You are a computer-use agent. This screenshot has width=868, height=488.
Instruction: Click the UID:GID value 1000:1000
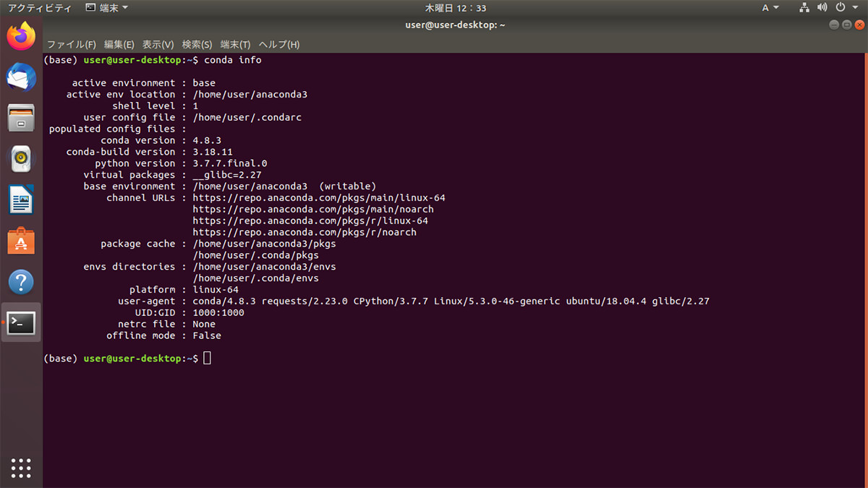pyautogui.click(x=218, y=313)
